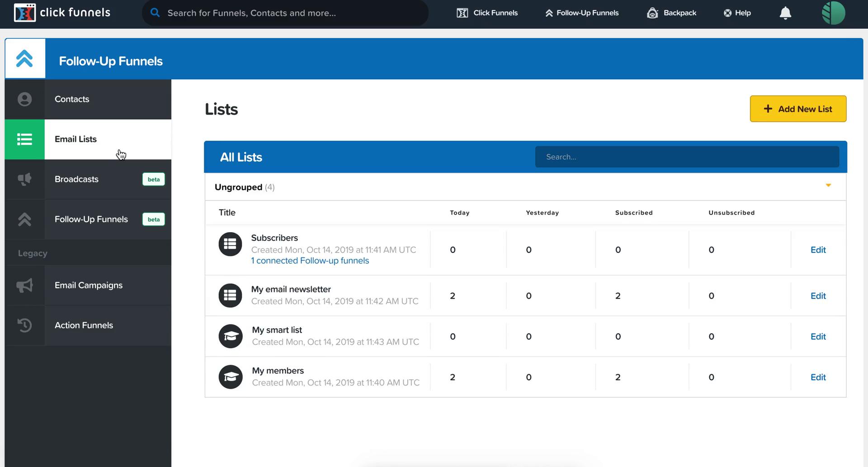Edit the My members list
Viewport: 868px width, 467px height.
tap(818, 377)
